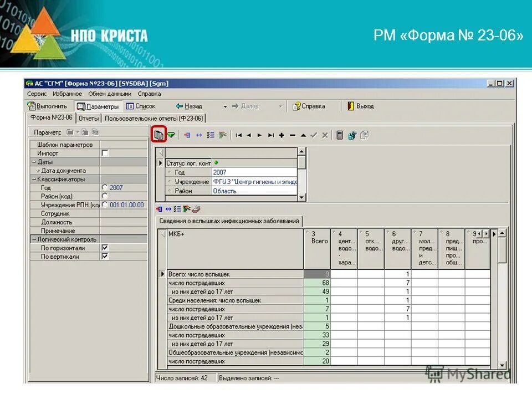This screenshot has width=532, height=399.
Task: Click the checklist icon in lower toolbar
Action: pos(177,209)
